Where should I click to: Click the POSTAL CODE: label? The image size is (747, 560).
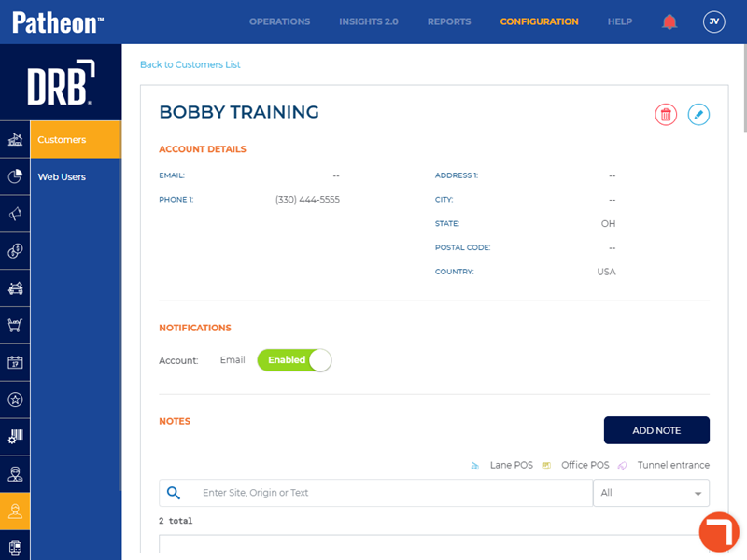click(x=462, y=247)
